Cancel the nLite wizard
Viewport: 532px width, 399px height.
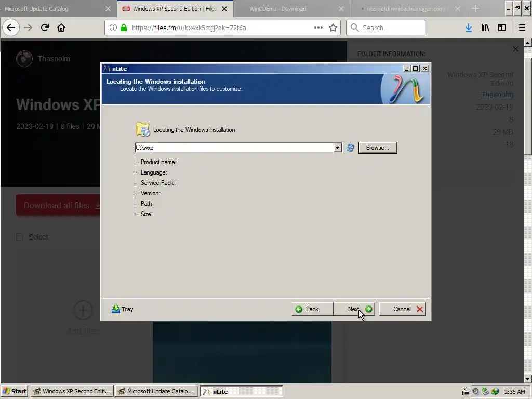[403, 309]
